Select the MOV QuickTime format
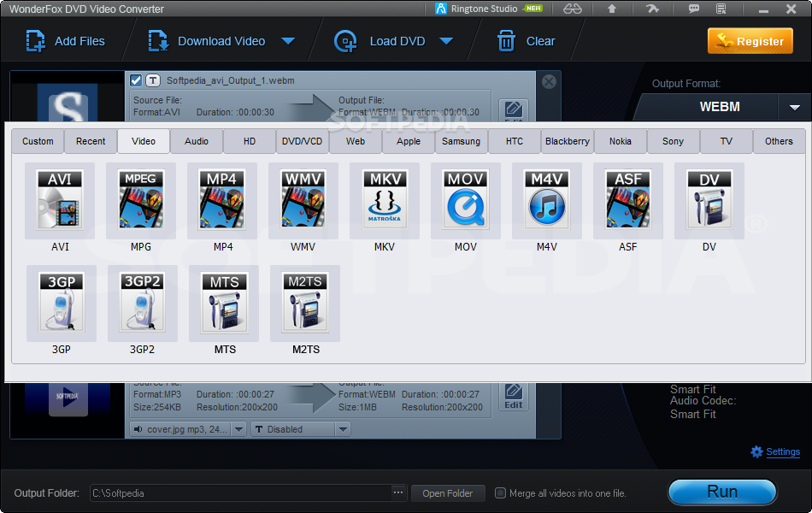The height and width of the screenshot is (513, 812). 466,201
